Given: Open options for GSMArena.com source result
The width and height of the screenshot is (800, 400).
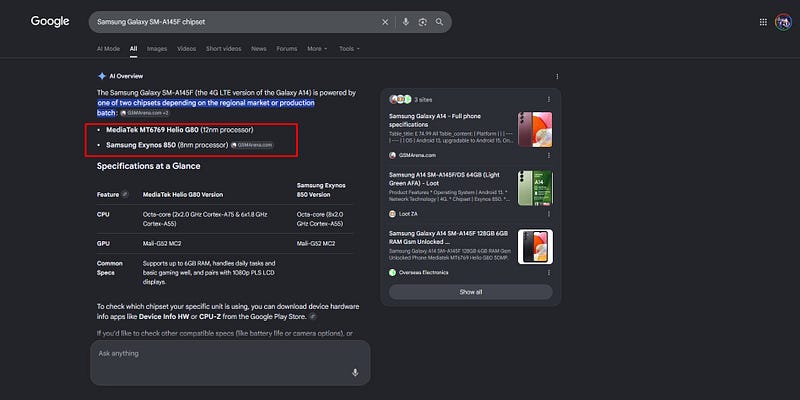Looking at the screenshot, I should pyautogui.click(x=549, y=155).
